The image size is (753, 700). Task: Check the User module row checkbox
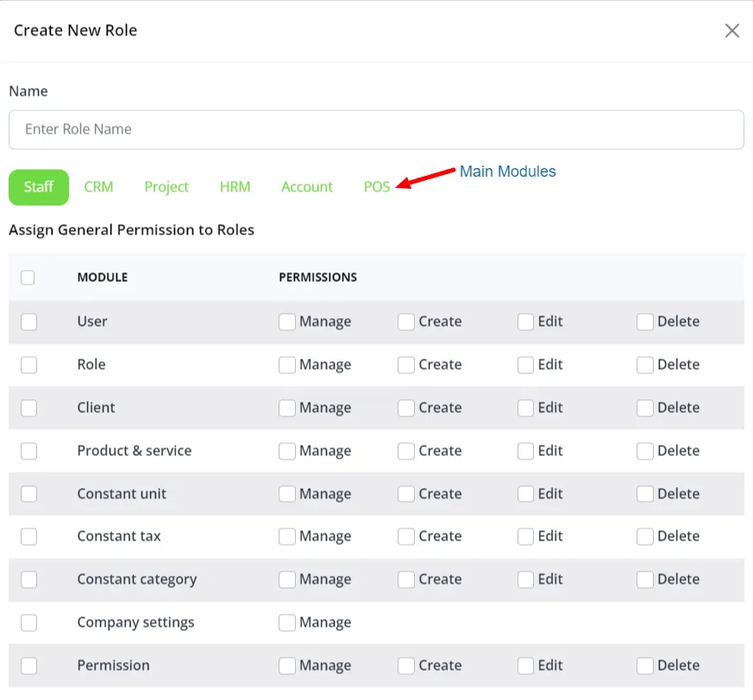(28, 322)
